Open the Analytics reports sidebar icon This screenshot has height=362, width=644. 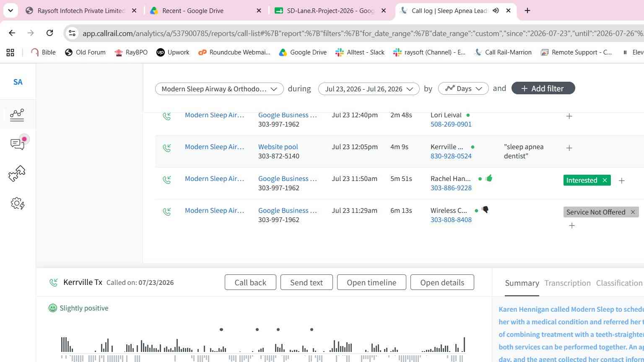[x=17, y=114]
